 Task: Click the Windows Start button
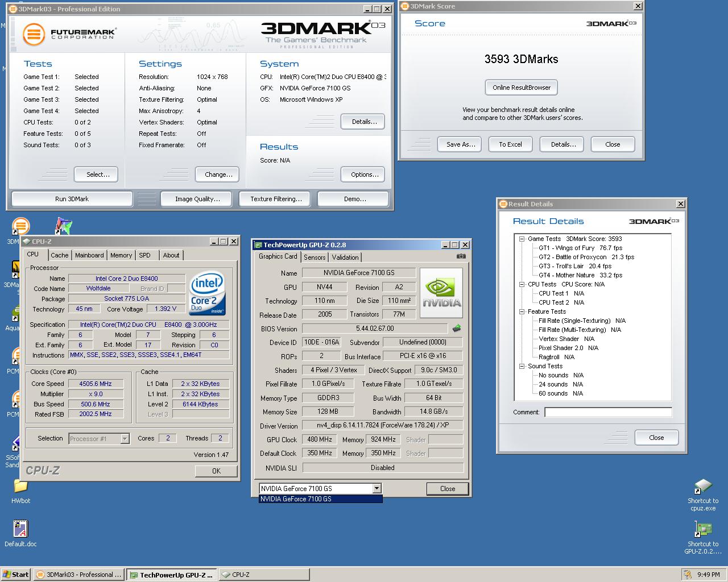coord(15,575)
